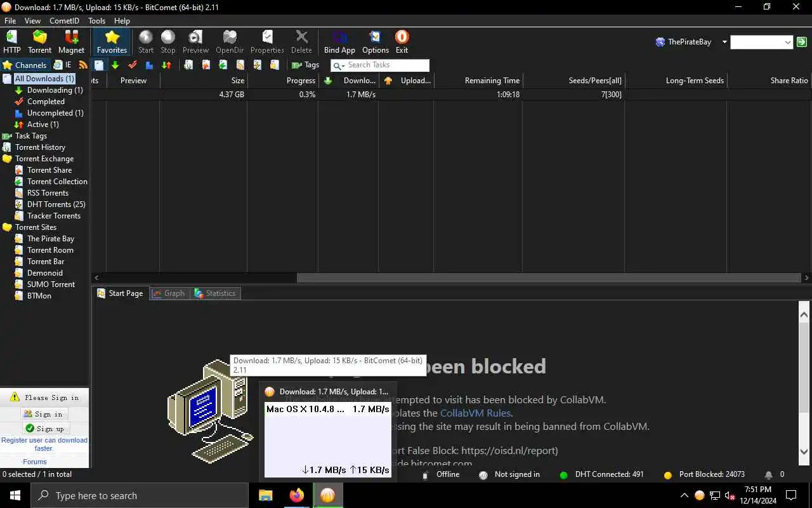
Task: Open the Help menu
Action: (122, 21)
